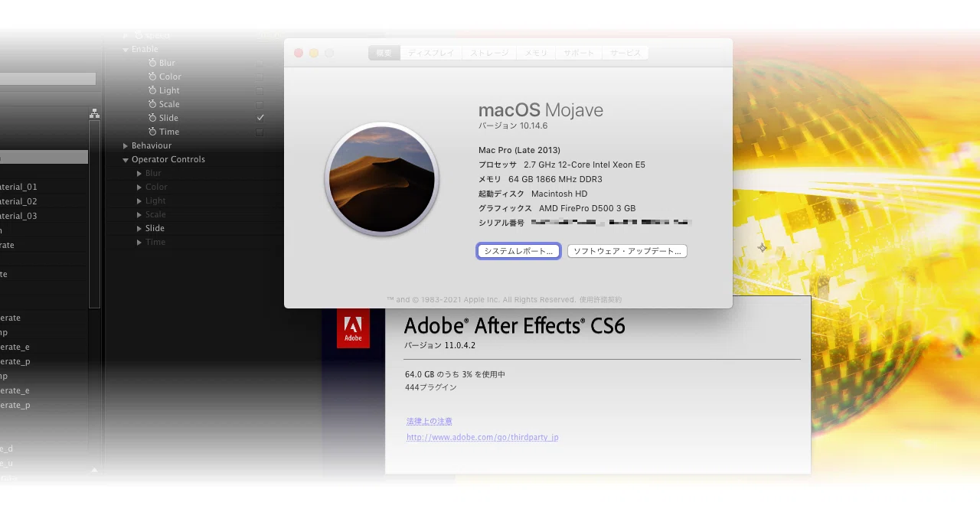Click the '64 GB 1866 MHz DDR3' text
980x512 pixels.
[x=555, y=179]
